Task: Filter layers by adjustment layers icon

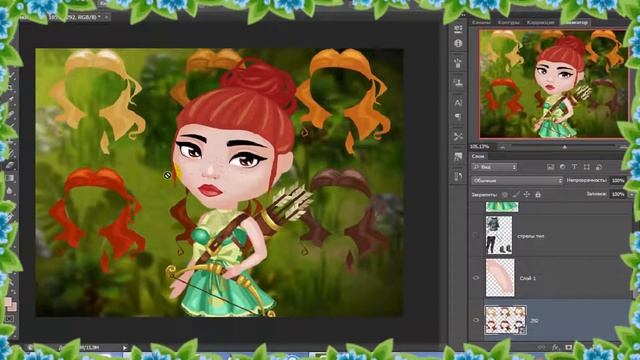Action: click(562, 167)
